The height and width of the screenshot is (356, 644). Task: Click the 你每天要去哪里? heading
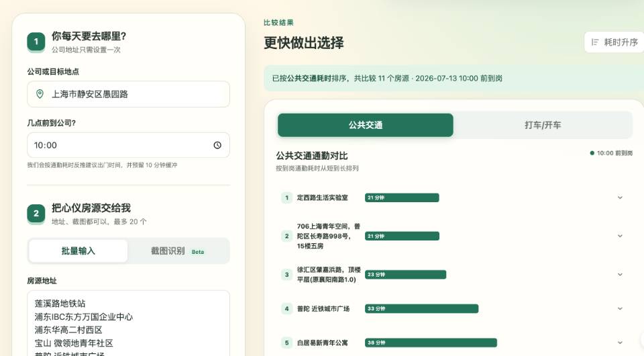(x=89, y=36)
